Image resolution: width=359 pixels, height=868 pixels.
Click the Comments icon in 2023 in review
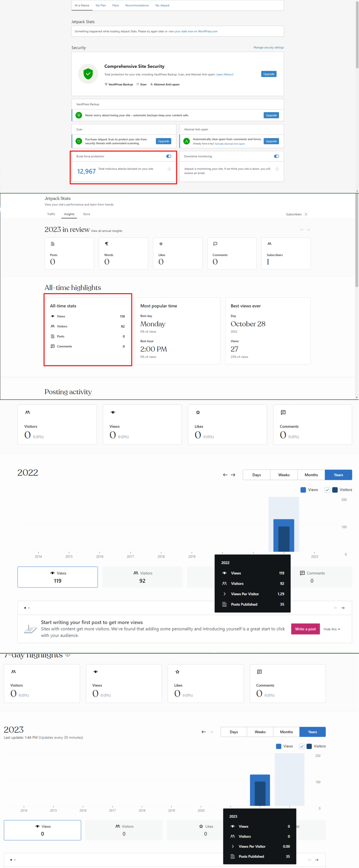(215, 244)
